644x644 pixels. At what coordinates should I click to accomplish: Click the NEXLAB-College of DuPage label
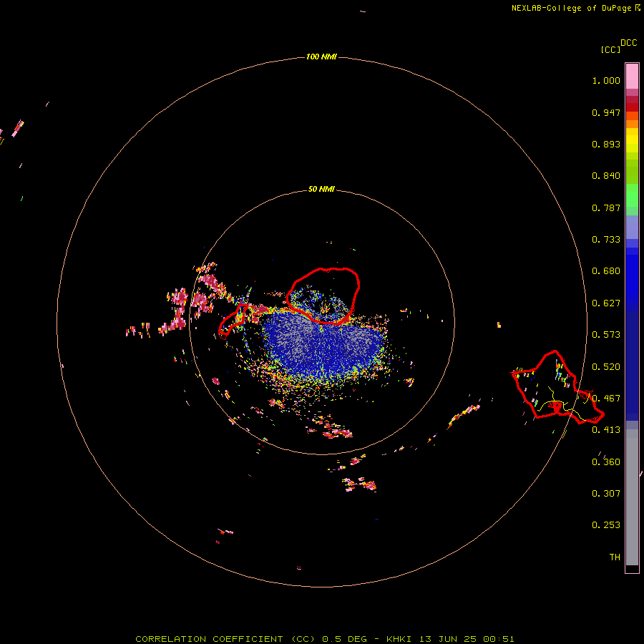(x=575, y=8)
